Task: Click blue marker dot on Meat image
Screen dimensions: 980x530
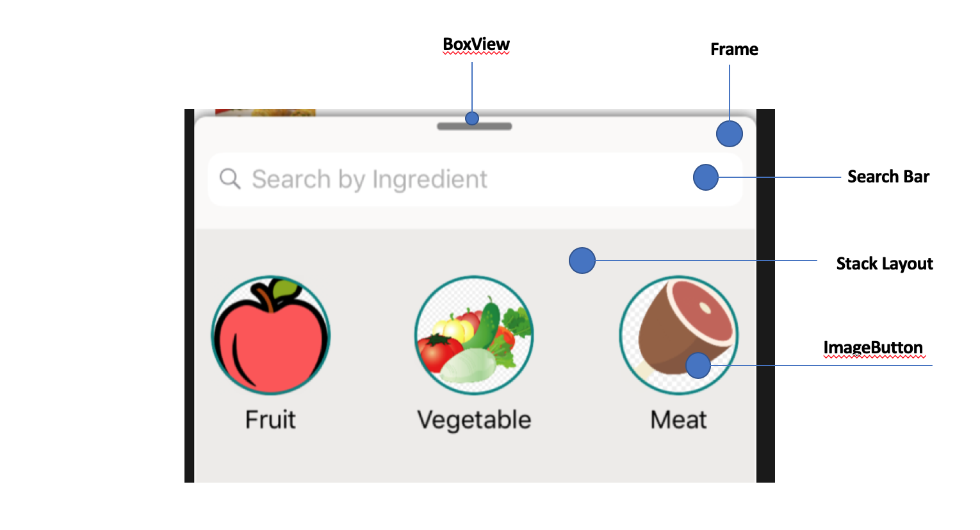Action: click(x=698, y=365)
